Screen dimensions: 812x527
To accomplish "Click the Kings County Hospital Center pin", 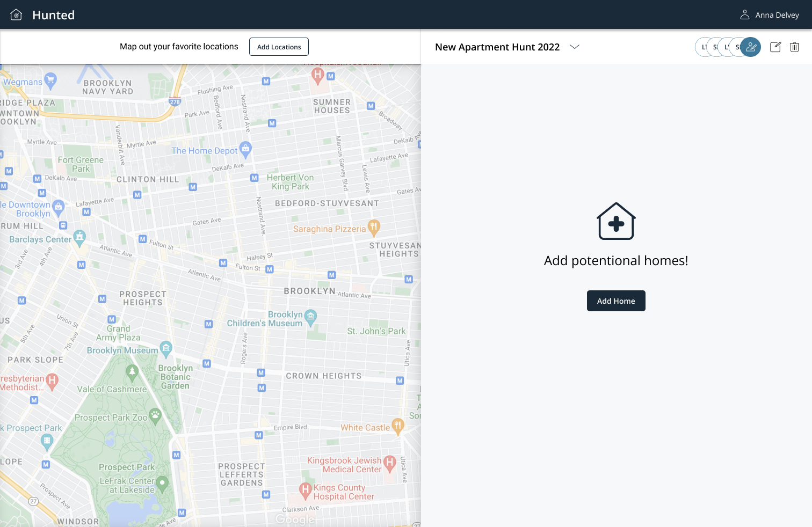I will [x=305, y=490].
